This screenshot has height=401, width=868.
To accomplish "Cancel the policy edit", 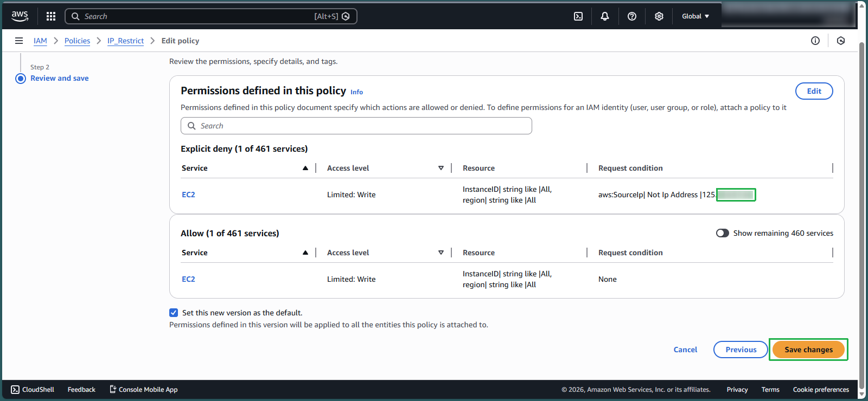I will pos(685,350).
